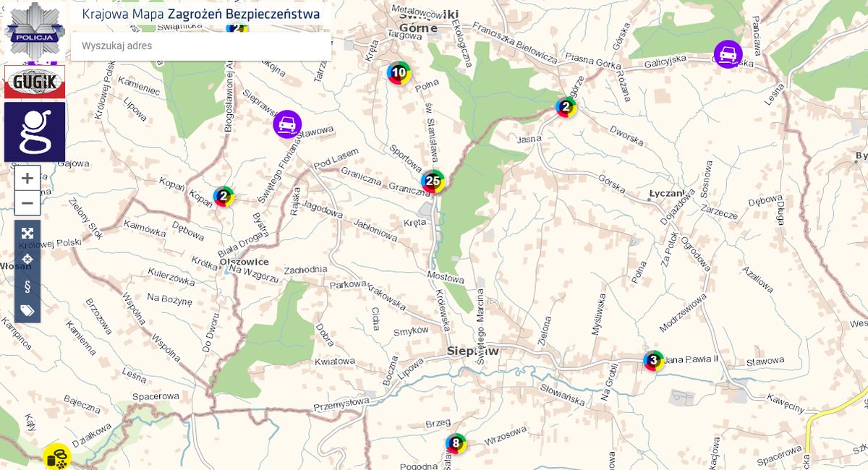Open the legend tag icon
This screenshot has width=868, height=470.
[27, 311]
